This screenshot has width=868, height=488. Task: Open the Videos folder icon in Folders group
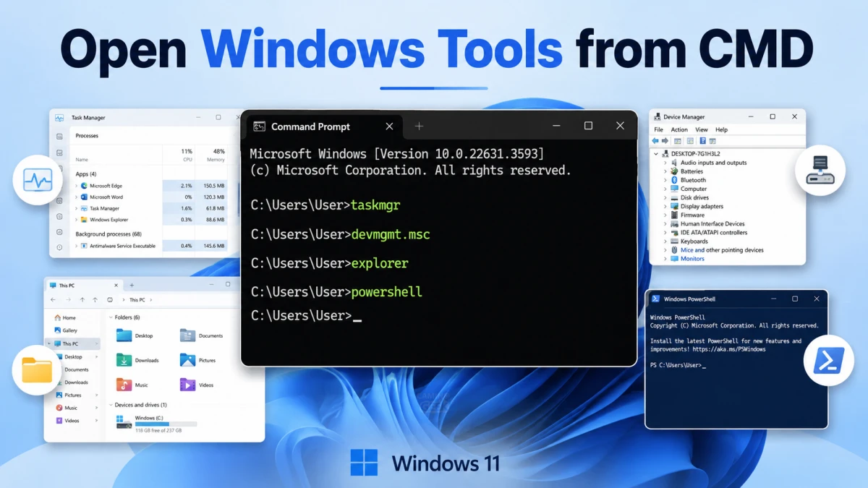tap(188, 385)
